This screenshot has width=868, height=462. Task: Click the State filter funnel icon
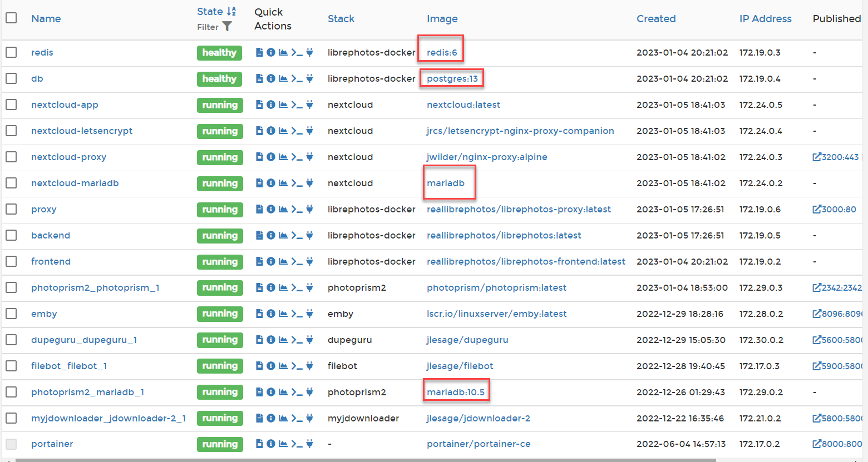[x=227, y=26]
